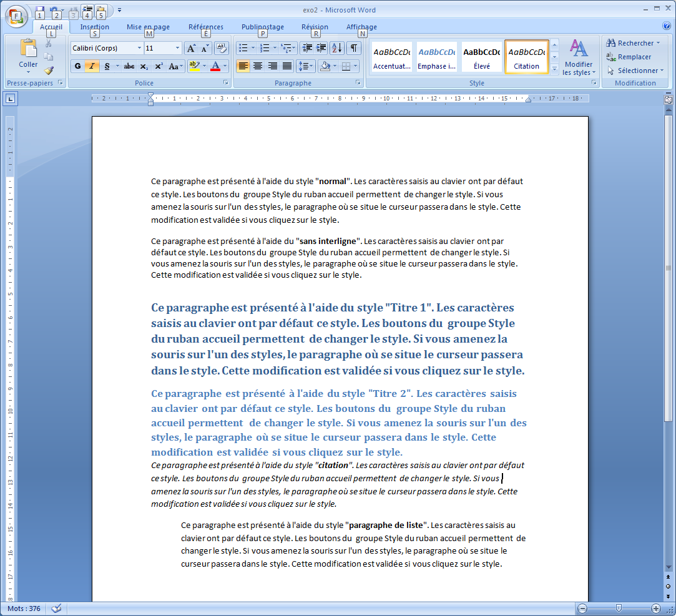Image resolution: width=676 pixels, height=616 pixels.
Task: Open the Customize Quick Access Toolbar arrow
Action: point(119,9)
